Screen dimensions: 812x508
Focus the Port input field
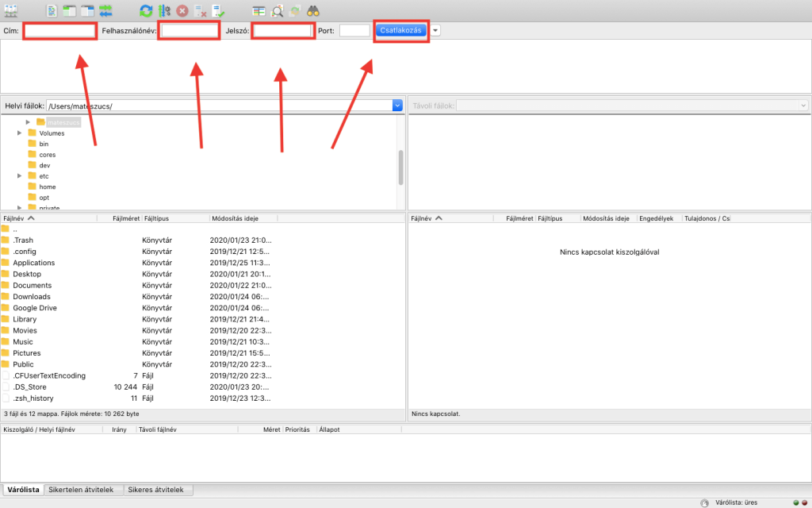click(354, 31)
